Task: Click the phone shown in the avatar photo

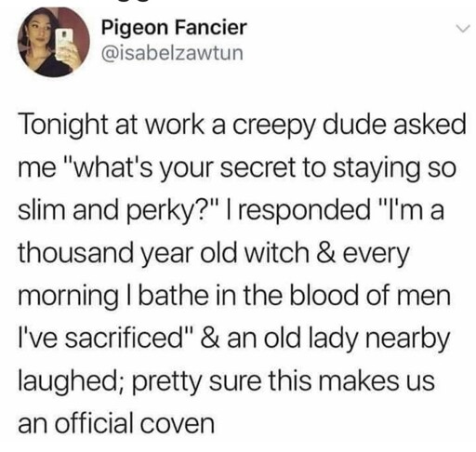Action: point(65,44)
